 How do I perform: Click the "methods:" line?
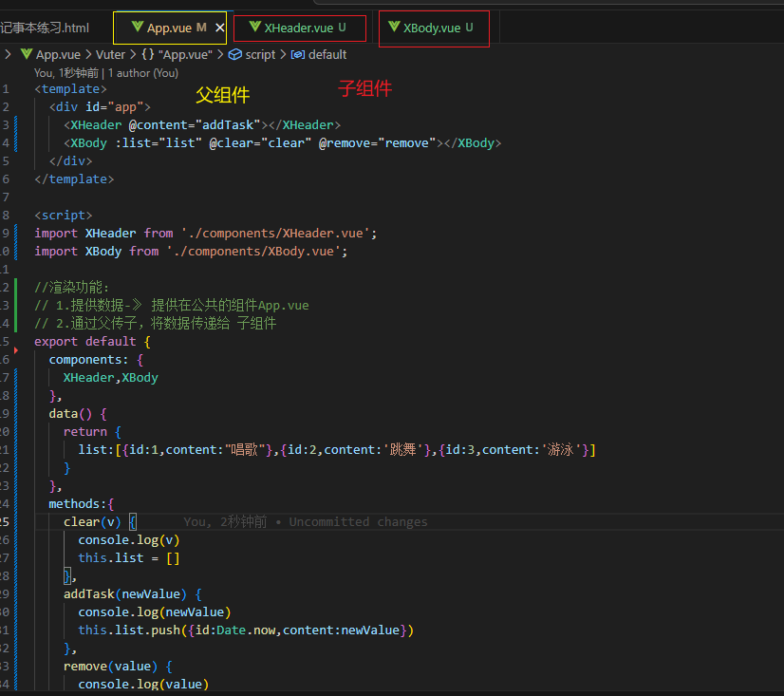pos(81,504)
